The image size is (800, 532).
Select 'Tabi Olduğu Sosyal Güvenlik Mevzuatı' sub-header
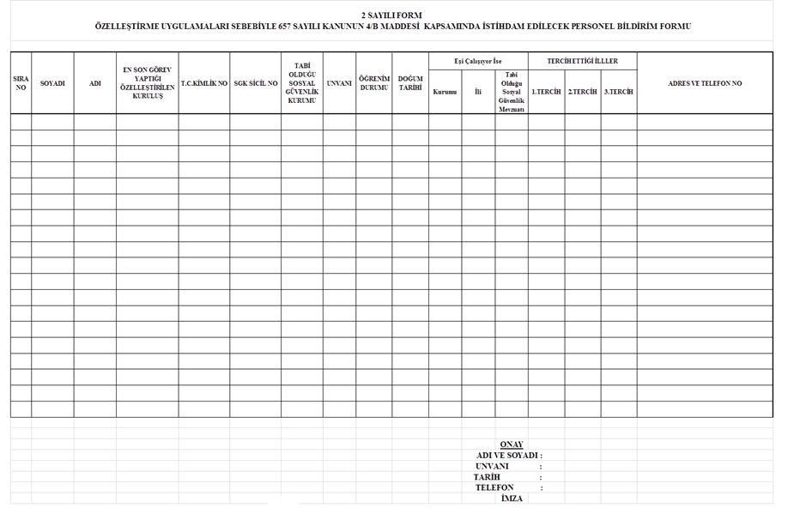coord(512,92)
